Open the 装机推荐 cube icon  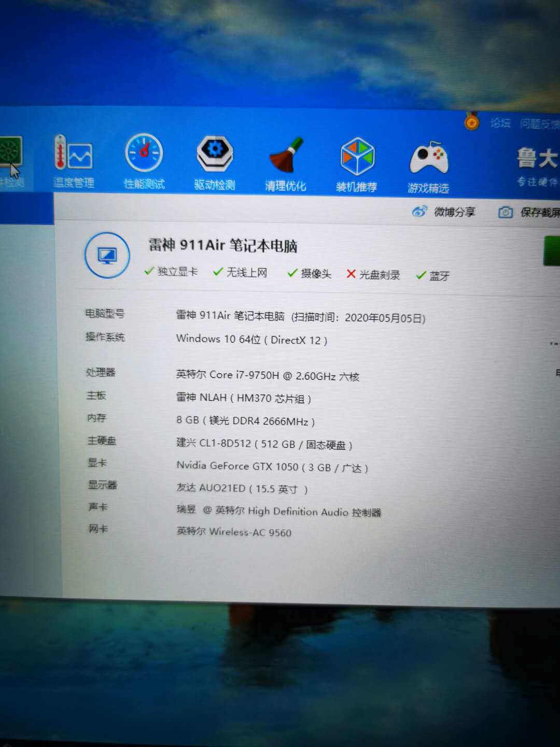click(357, 165)
